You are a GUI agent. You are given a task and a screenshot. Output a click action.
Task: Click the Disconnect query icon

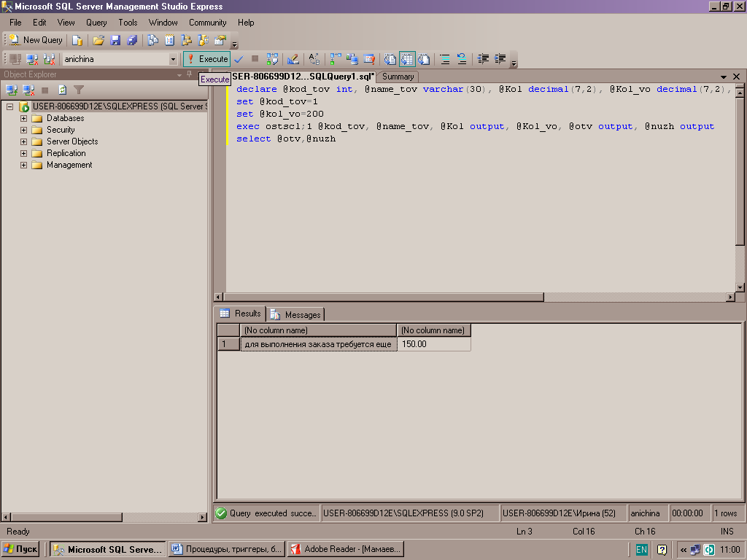[x=32, y=59]
